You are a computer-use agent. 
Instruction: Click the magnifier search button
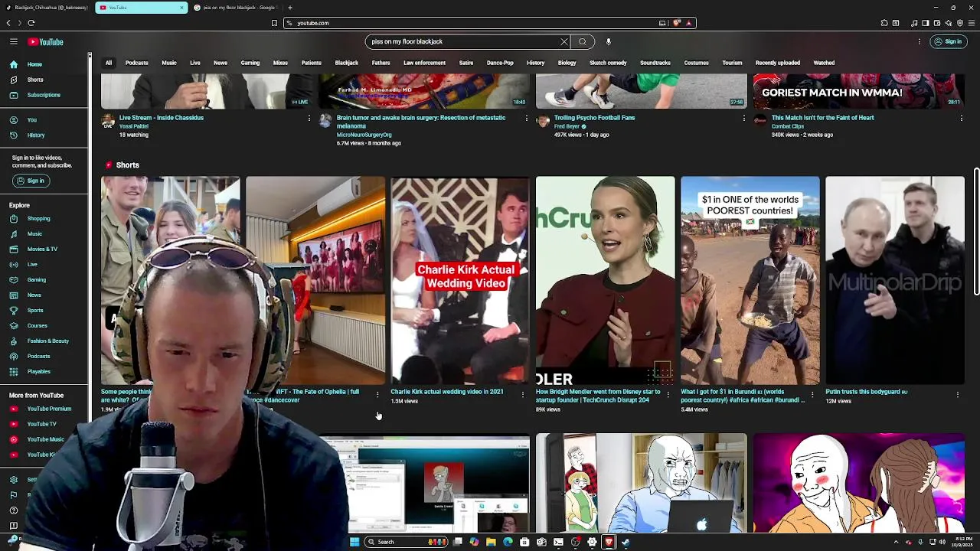click(x=583, y=41)
